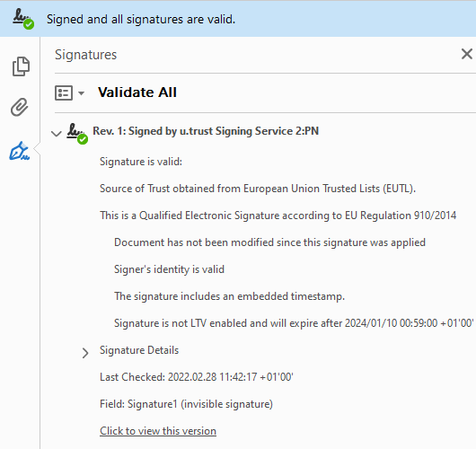Click to view this version link

point(158,431)
